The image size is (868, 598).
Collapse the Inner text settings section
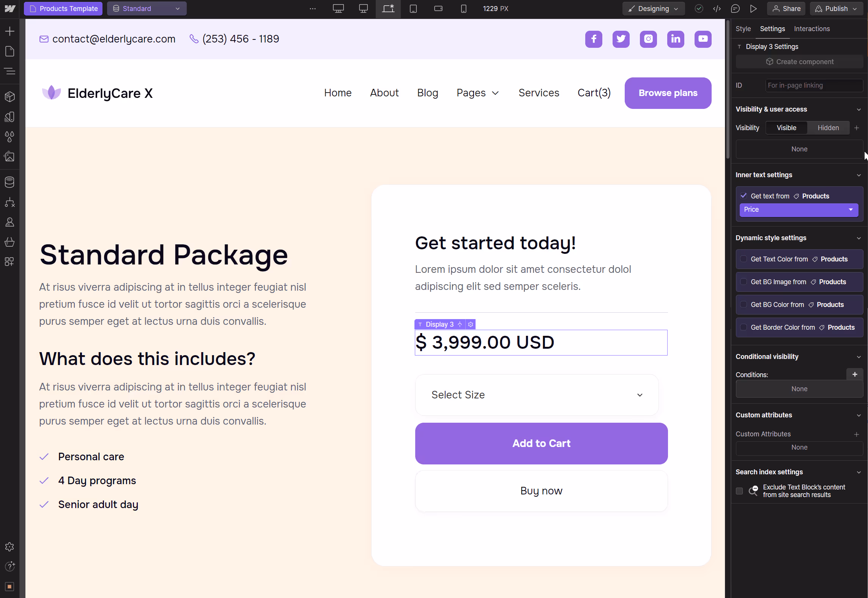859,175
